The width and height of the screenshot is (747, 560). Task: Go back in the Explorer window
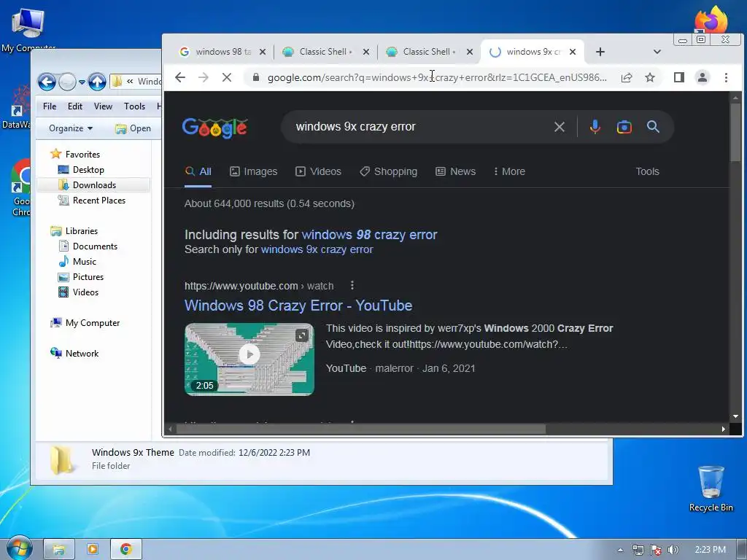click(47, 82)
